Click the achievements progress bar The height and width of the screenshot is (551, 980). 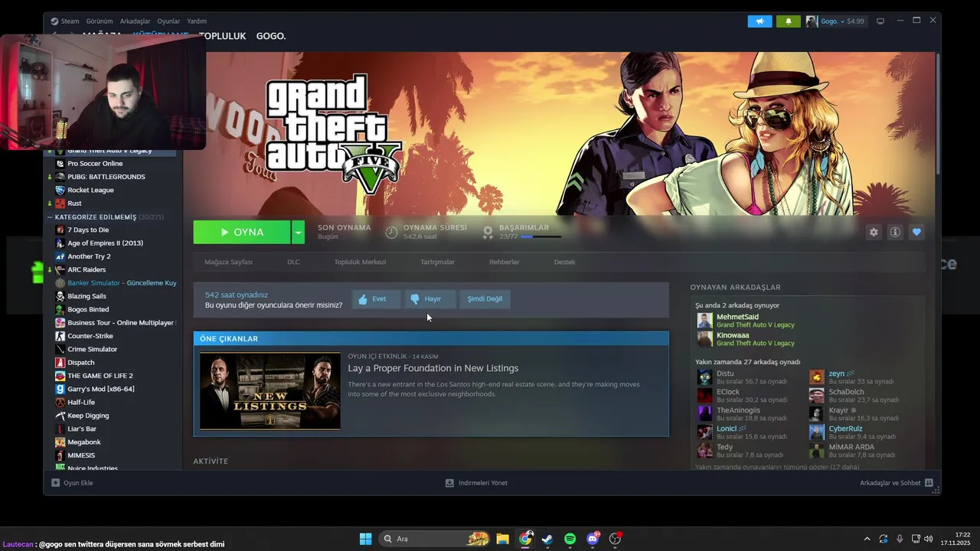click(541, 237)
